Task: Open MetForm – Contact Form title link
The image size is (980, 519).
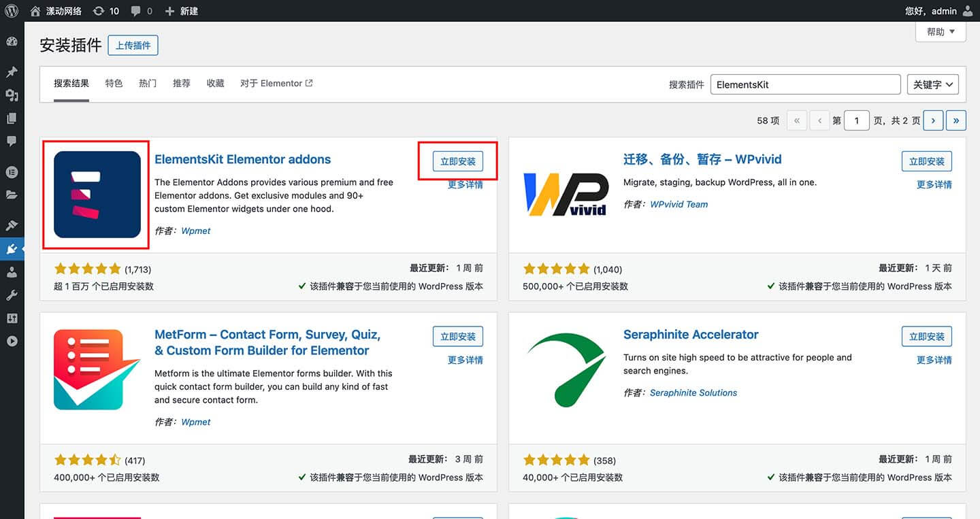Action: [267, 343]
